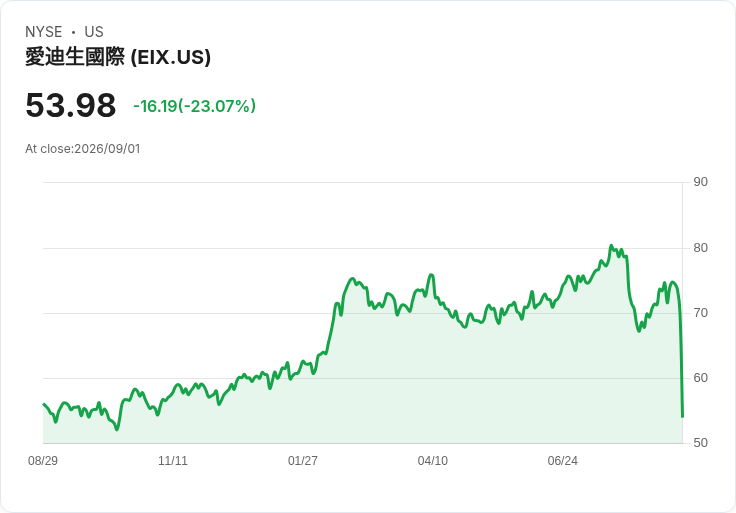The height and width of the screenshot is (513, 736).
Task: Click the At close 2026/09/01 date text
Action: [x=83, y=149]
